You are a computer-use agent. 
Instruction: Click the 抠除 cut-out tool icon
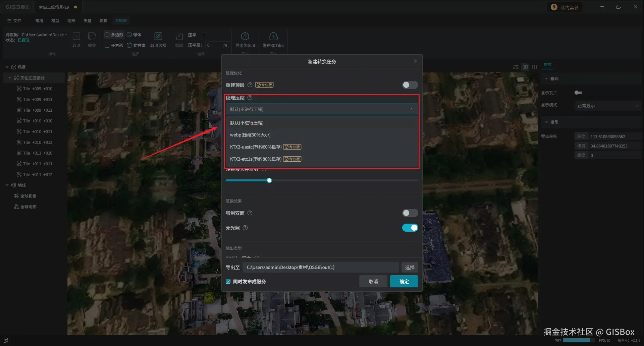179,36
